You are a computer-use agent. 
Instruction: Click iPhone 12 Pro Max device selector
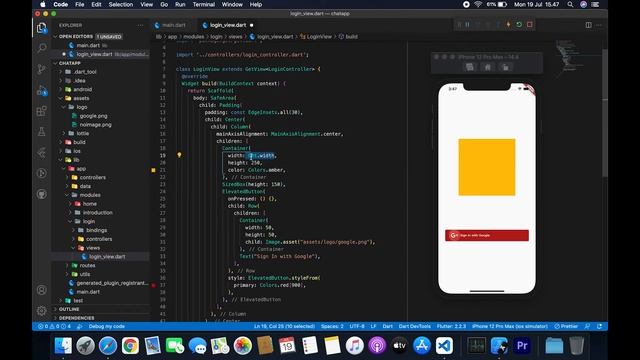pyautogui.click(x=510, y=326)
